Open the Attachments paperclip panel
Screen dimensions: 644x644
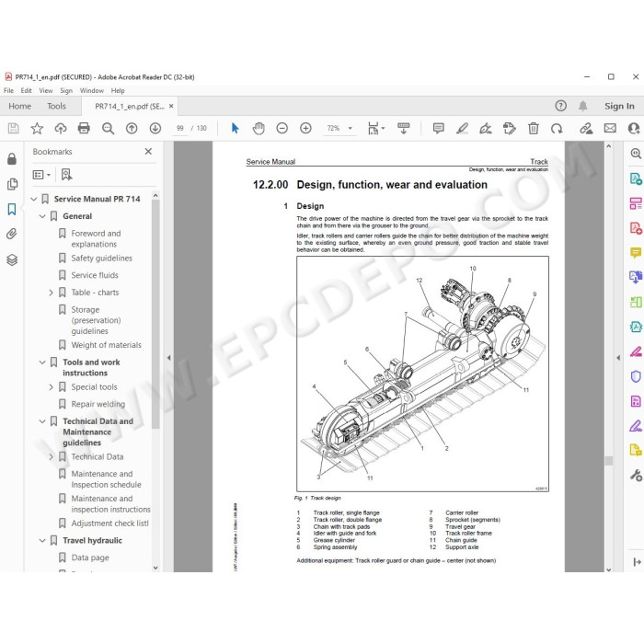tap(12, 234)
